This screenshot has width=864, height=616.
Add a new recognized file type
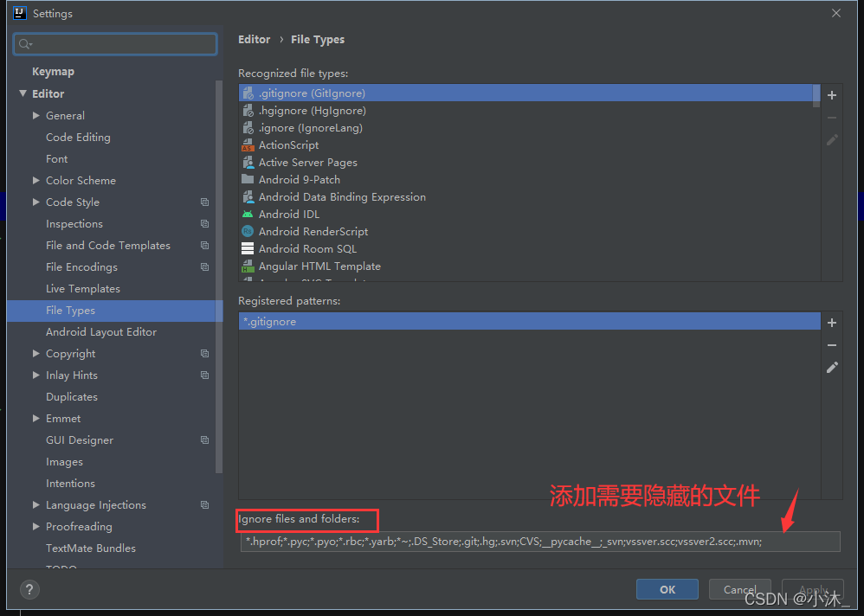(x=831, y=95)
